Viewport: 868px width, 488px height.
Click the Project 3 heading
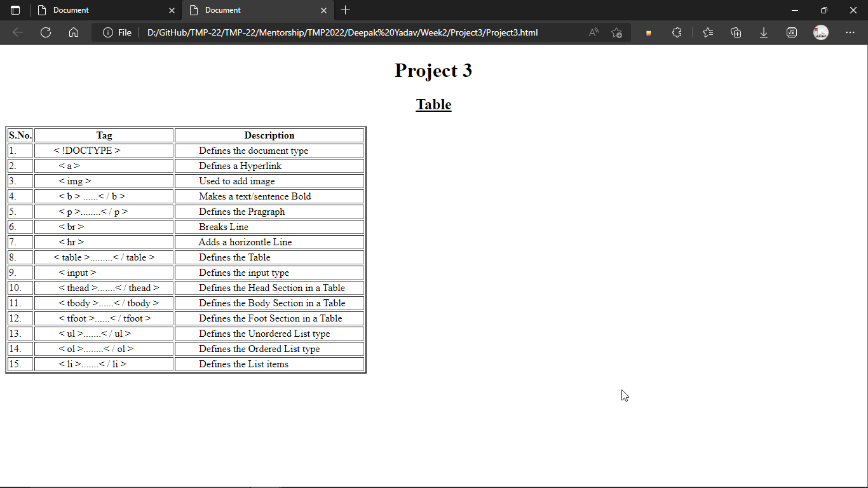[433, 71]
